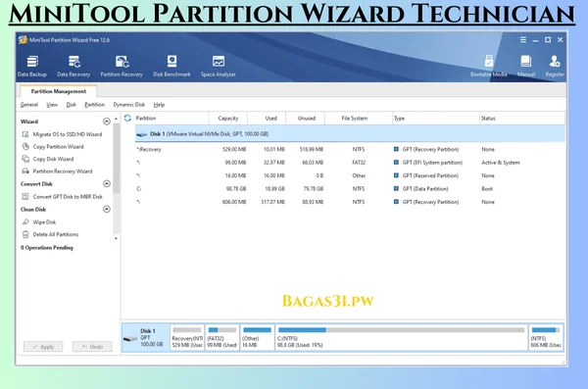Select the C:(NTFS) 98.8 GB block in disk map
This screenshot has width=588, height=389.
[x=401, y=338]
